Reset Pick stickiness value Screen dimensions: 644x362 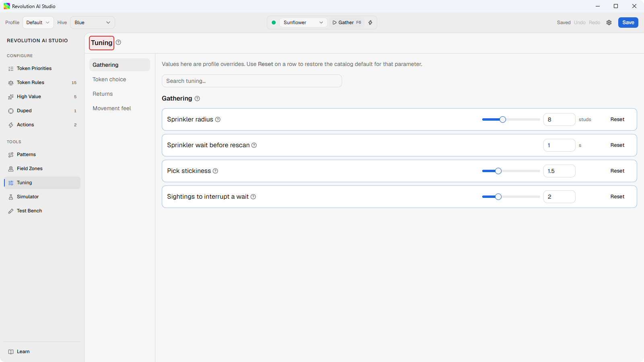(617, 171)
